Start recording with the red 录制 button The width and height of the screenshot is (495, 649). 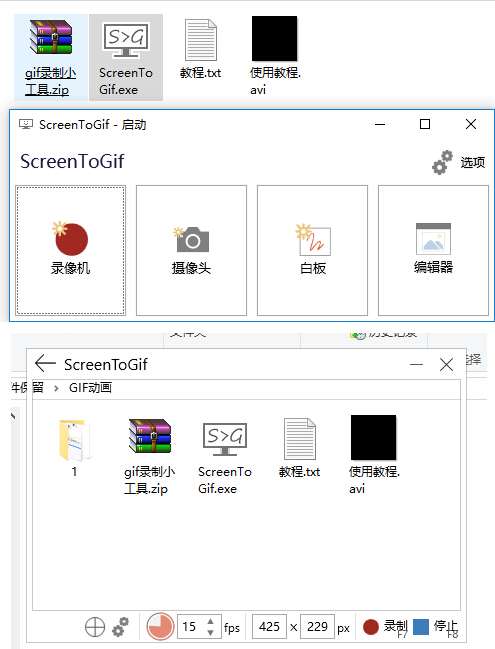click(x=385, y=627)
